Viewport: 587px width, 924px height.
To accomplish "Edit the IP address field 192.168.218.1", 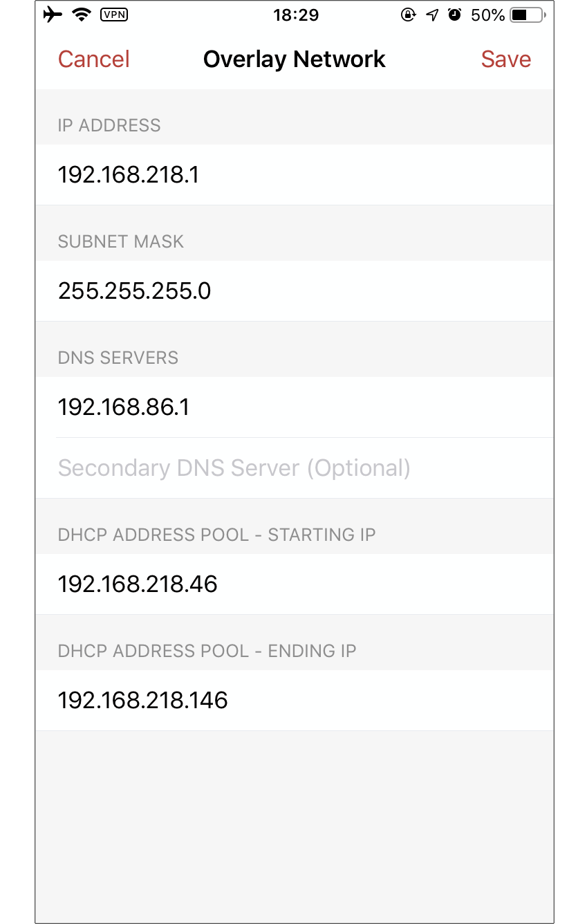I will point(295,175).
